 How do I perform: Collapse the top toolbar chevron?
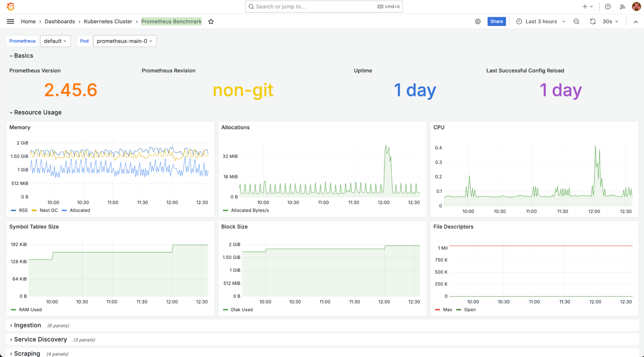point(635,22)
